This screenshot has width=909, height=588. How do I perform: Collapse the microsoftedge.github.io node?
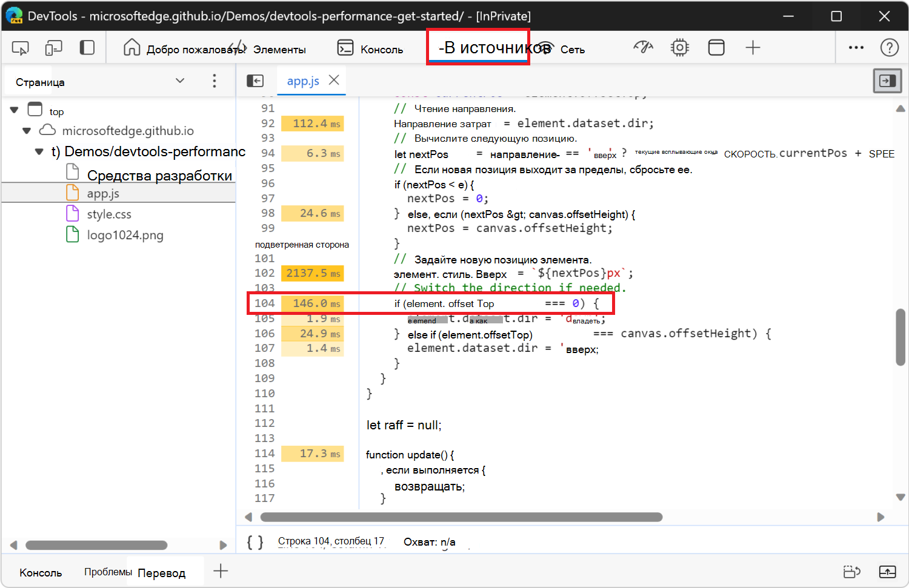click(x=26, y=130)
